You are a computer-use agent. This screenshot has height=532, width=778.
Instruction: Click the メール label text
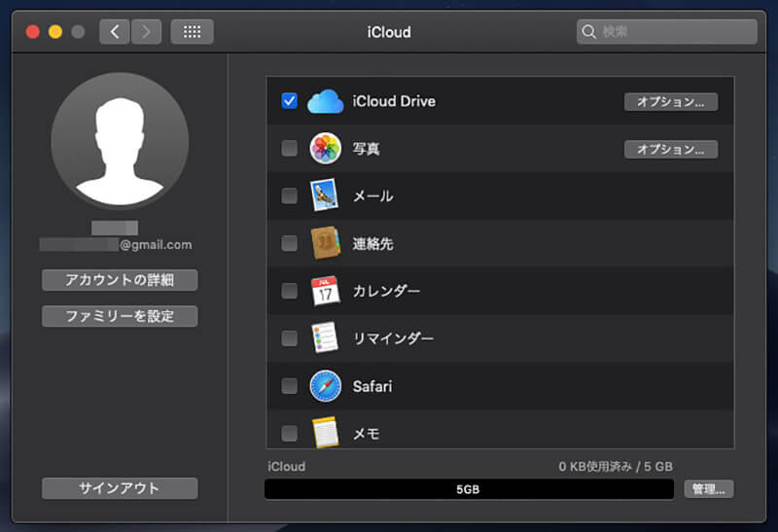click(x=373, y=196)
